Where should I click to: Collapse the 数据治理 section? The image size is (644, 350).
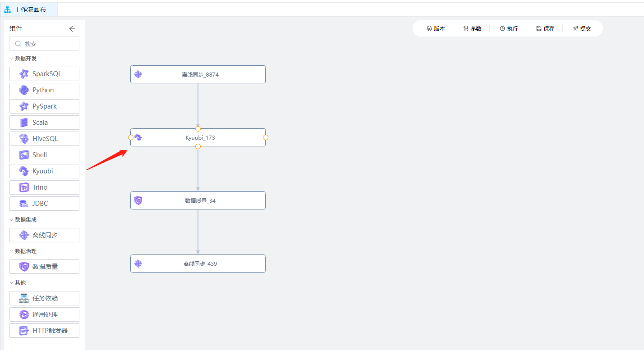[x=12, y=251]
